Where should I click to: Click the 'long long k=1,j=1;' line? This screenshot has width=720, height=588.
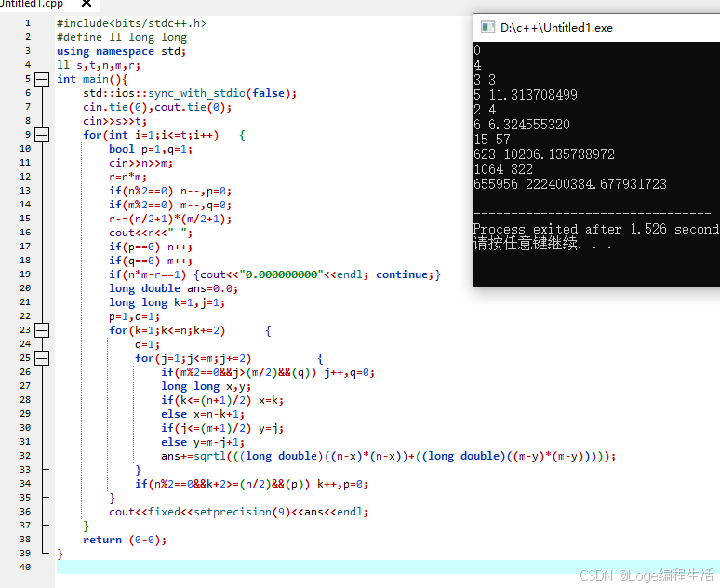point(167,302)
